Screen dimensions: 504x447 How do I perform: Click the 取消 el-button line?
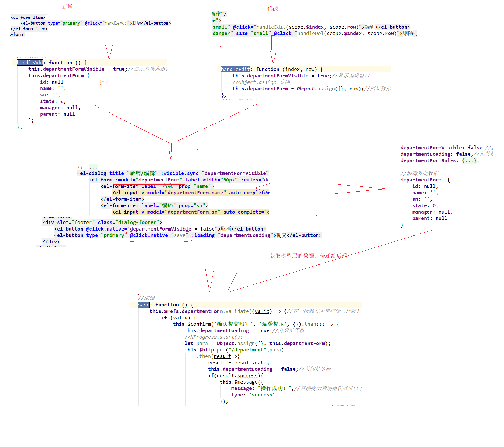160,229
